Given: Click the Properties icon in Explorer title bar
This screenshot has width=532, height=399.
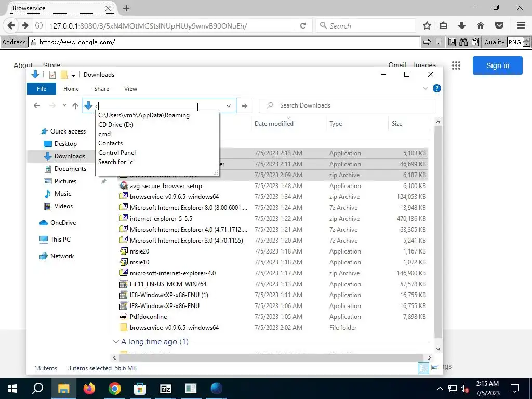Looking at the screenshot, I should (52, 75).
